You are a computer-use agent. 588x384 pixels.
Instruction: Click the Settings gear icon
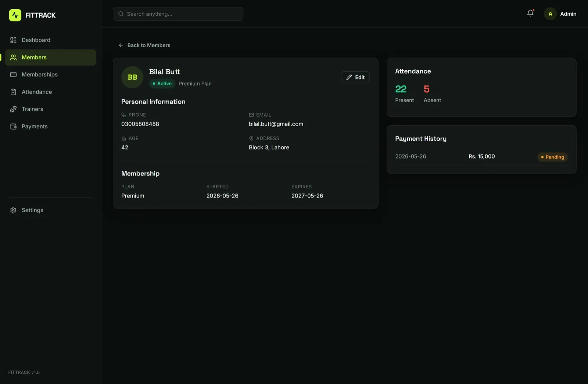point(13,210)
